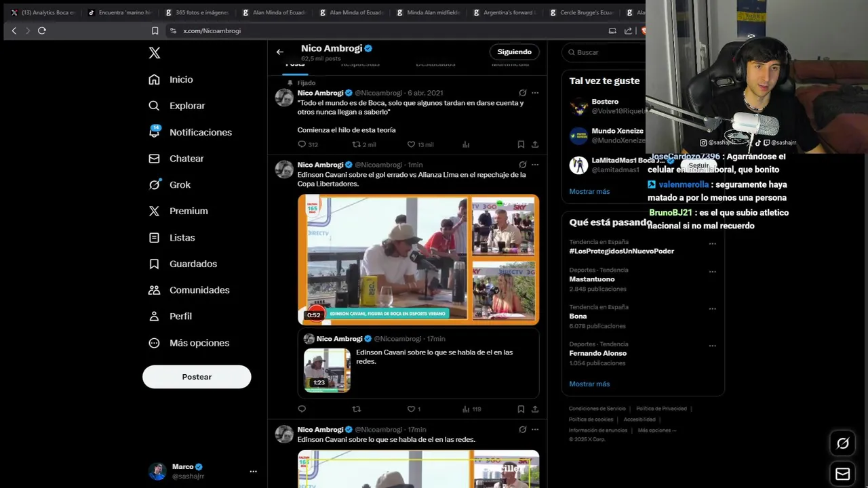Viewport: 868px width, 488px height.
Task: Play the 0:52 Cavani video
Action: (418, 260)
